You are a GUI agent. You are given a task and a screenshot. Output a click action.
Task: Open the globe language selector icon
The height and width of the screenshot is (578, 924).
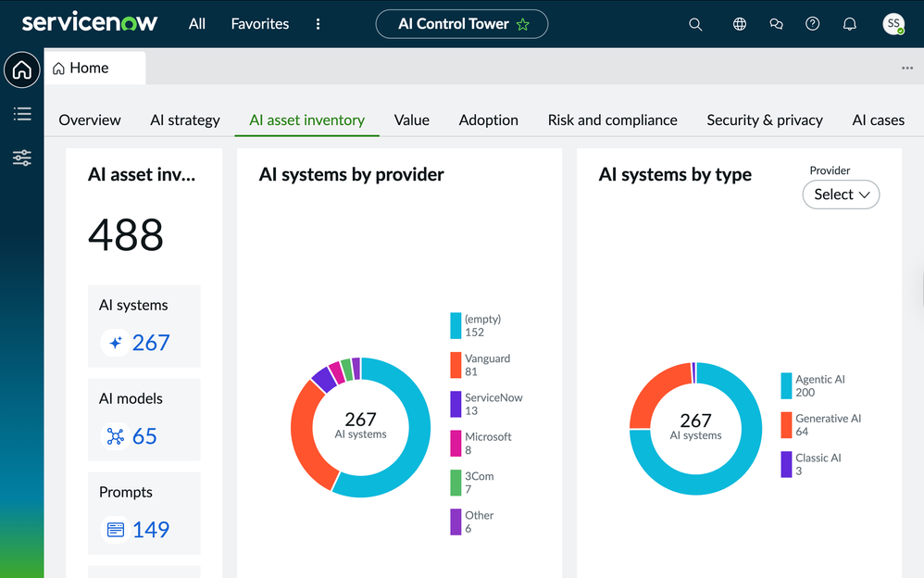(x=739, y=24)
